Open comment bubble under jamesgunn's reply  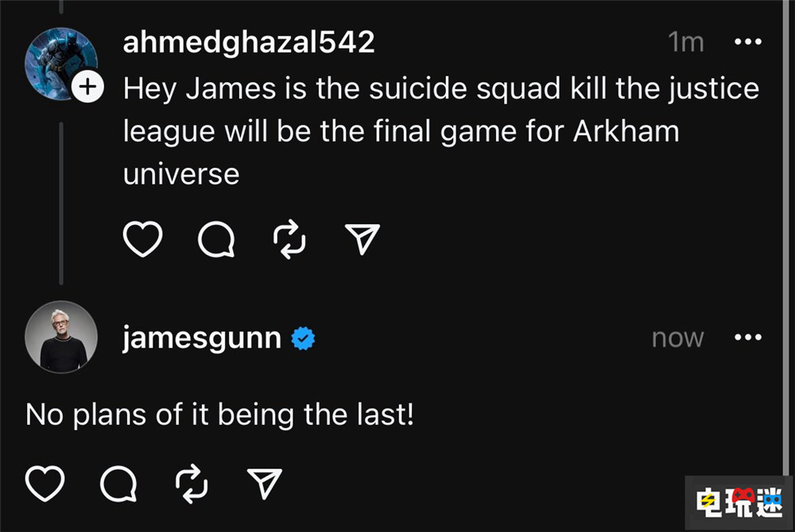[118, 483]
